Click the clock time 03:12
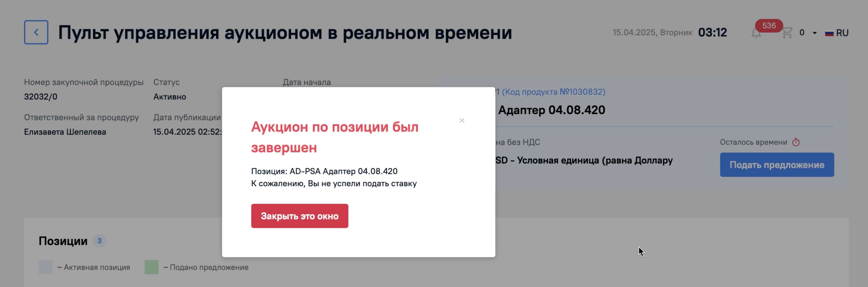Screen dimensions: 868x287 (712, 32)
